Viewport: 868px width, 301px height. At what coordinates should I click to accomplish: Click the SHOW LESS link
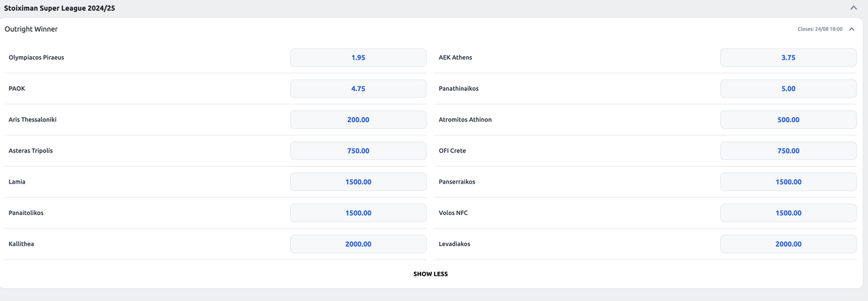[x=431, y=274]
